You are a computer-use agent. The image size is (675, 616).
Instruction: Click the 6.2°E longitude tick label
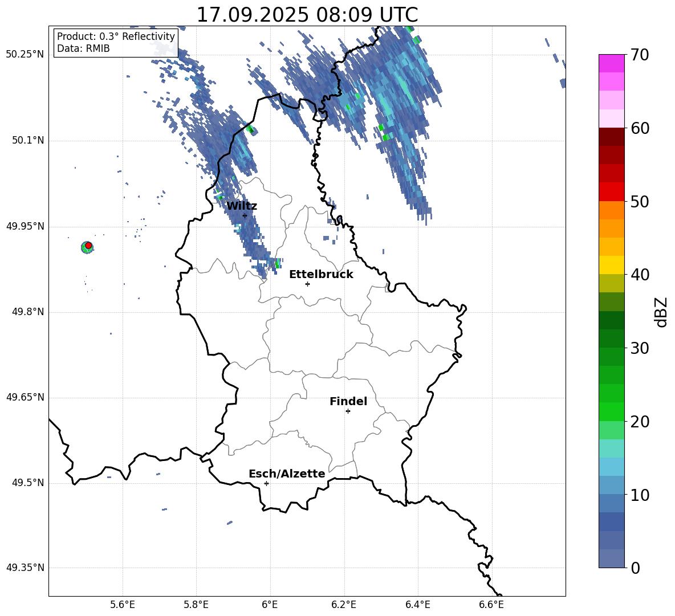(344, 605)
